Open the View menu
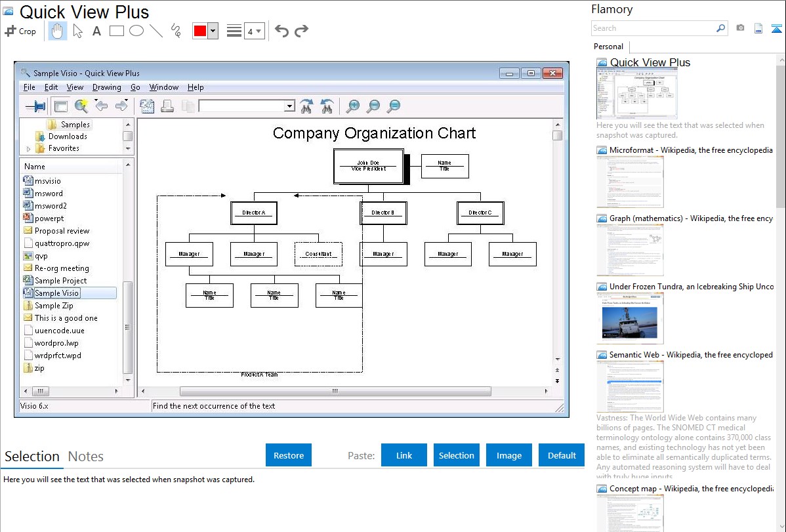The width and height of the screenshot is (786, 532). click(x=75, y=87)
